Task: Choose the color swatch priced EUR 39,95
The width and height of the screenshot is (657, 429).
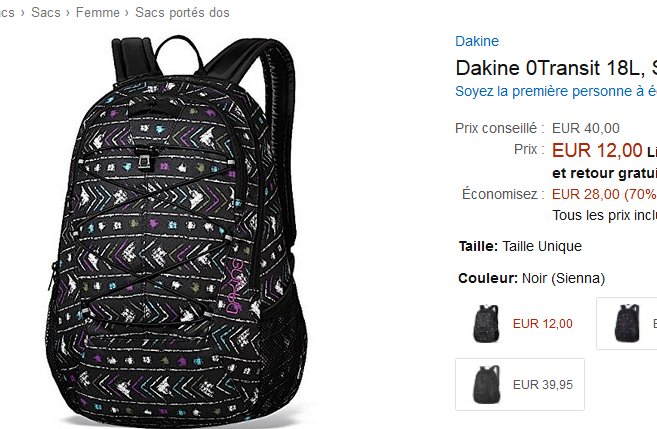Action: click(519, 383)
